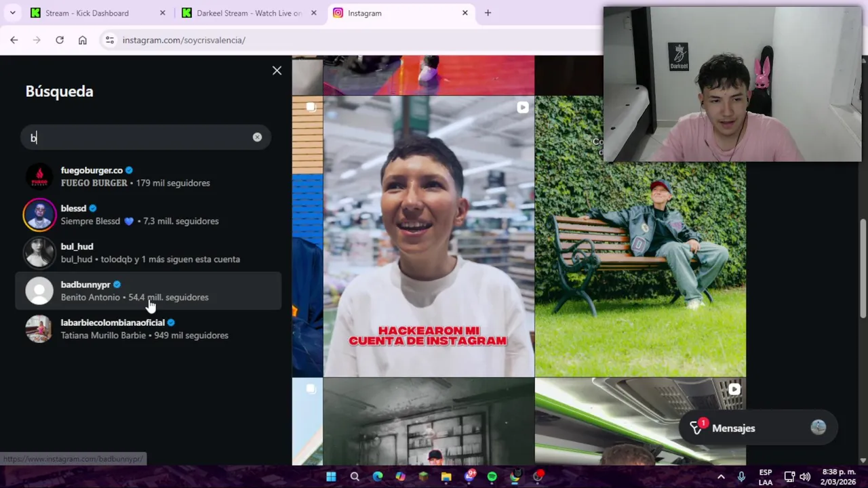
Task: Click the Fuego Burger profile picture
Action: tap(39, 176)
